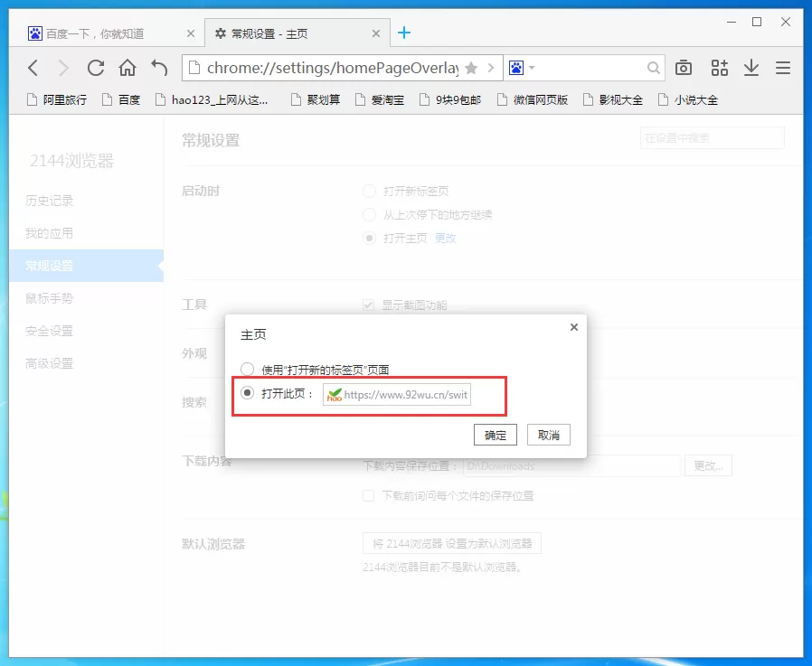Screen dimensions: 812x666
Task: Toggle 下载前询问每个文件的保存位置 checkbox
Action: 368,496
